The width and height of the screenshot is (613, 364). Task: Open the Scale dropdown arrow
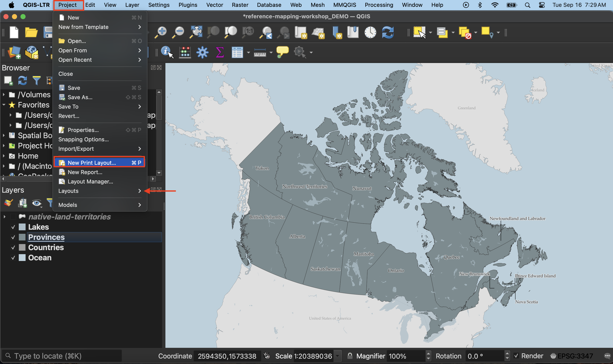click(x=337, y=356)
